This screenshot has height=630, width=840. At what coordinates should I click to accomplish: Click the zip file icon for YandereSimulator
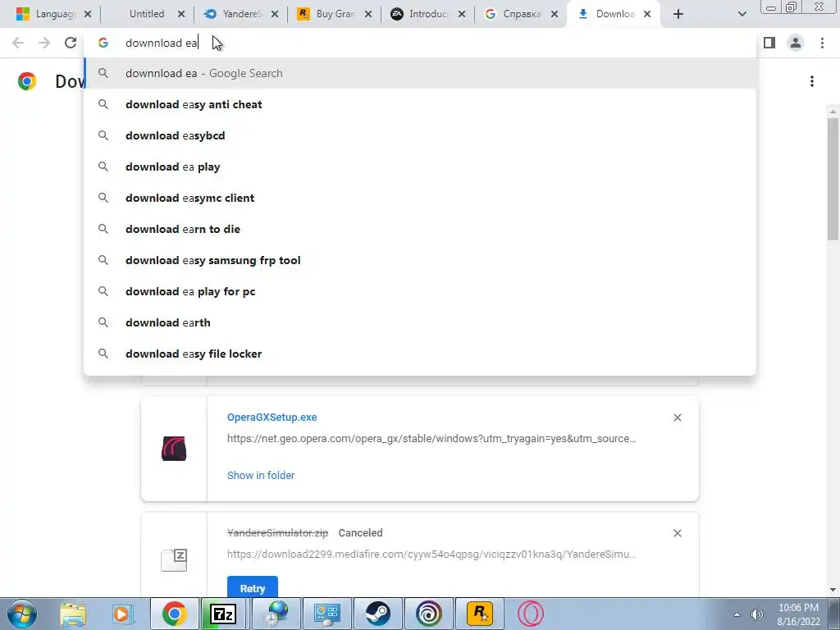(174, 559)
